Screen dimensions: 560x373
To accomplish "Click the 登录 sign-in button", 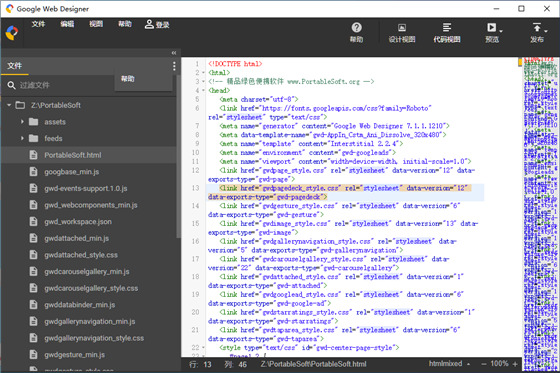I will tap(157, 24).
